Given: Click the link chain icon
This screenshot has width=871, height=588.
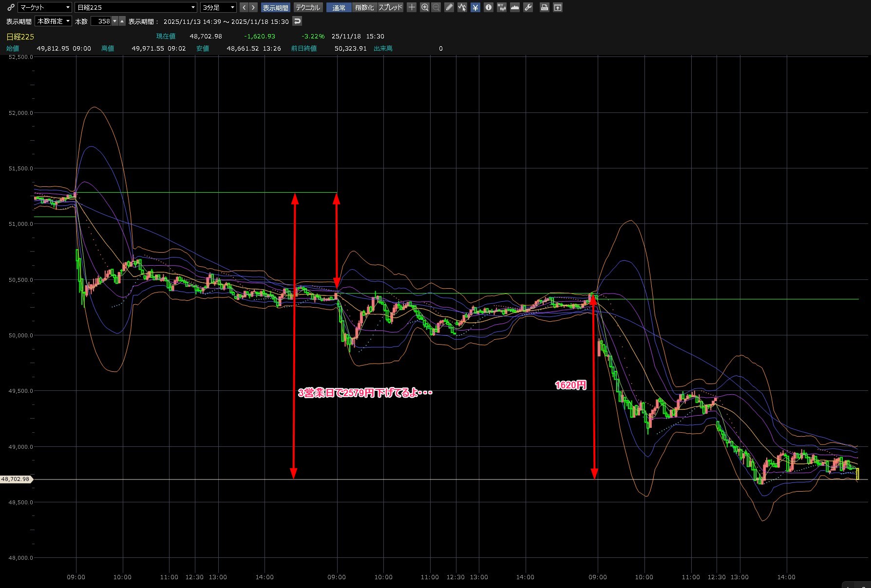Looking at the screenshot, I should point(11,7).
